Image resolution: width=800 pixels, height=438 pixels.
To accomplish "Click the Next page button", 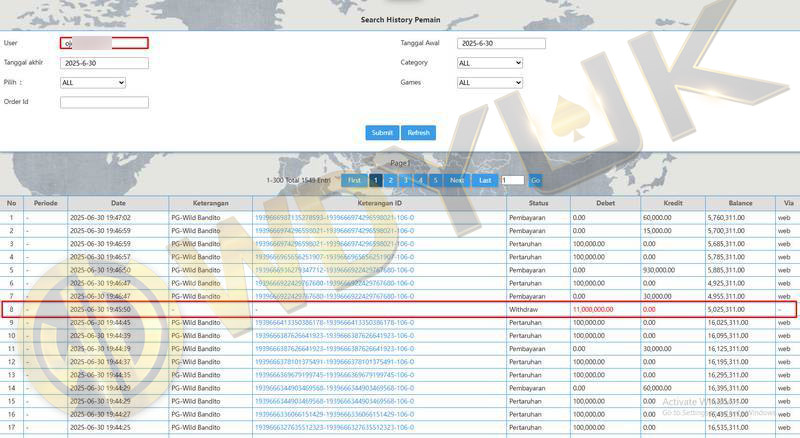I will (x=457, y=180).
